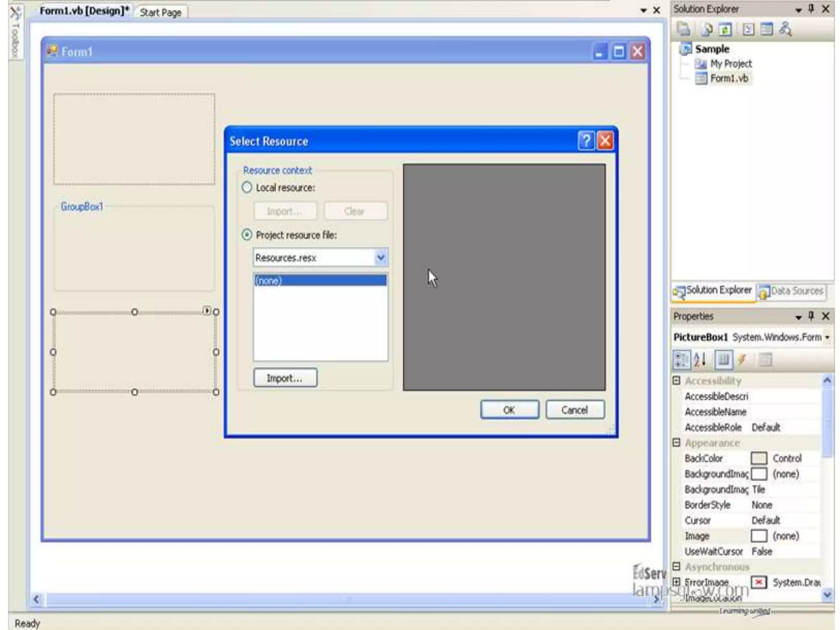Click the ErrorImage preview swatch
Image resolution: width=840 pixels, height=630 pixels.
point(759,582)
